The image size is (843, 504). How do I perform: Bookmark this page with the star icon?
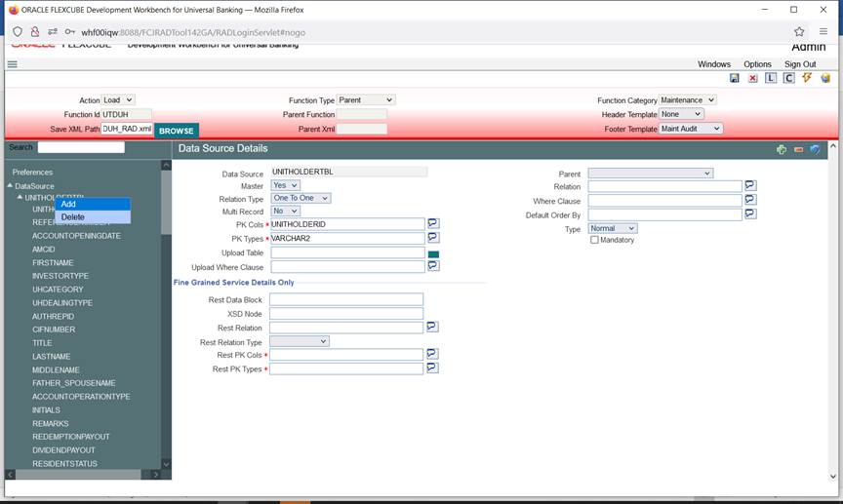tap(799, 32)
